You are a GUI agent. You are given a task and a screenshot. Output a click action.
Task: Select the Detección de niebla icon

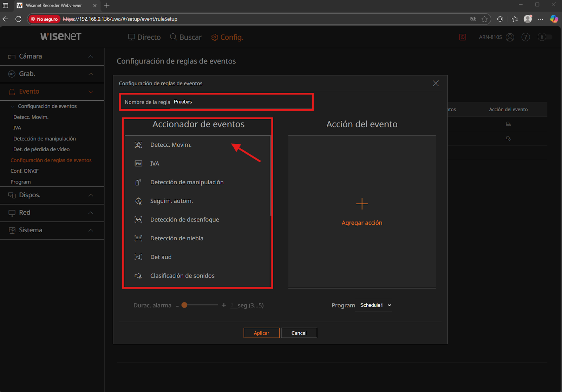[x=138, y=238]
